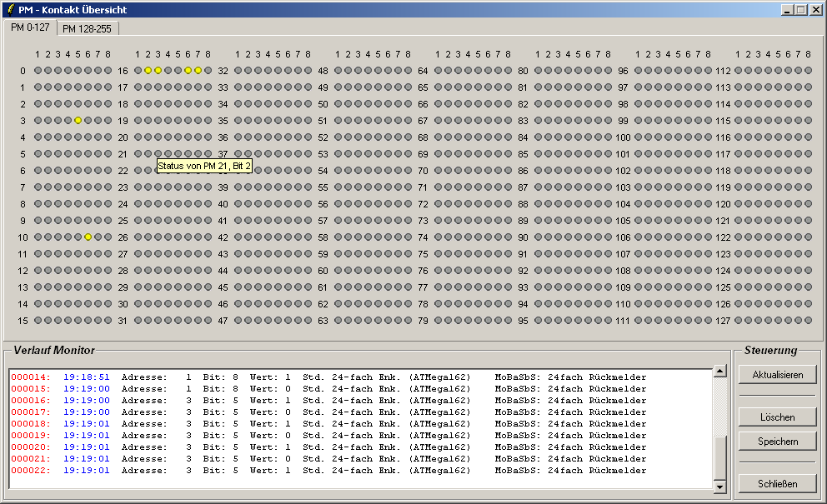Viewport: 827px width, 504px height.
Task: Switch to the PM 128-255 tab
Action: click(87, 28)
